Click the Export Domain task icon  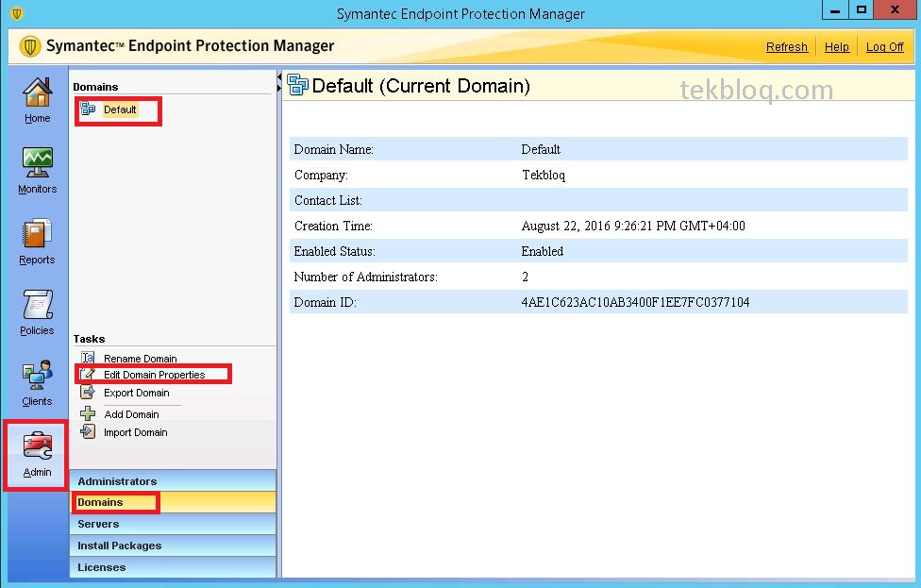pyautogui.click(x=88, y=392)
